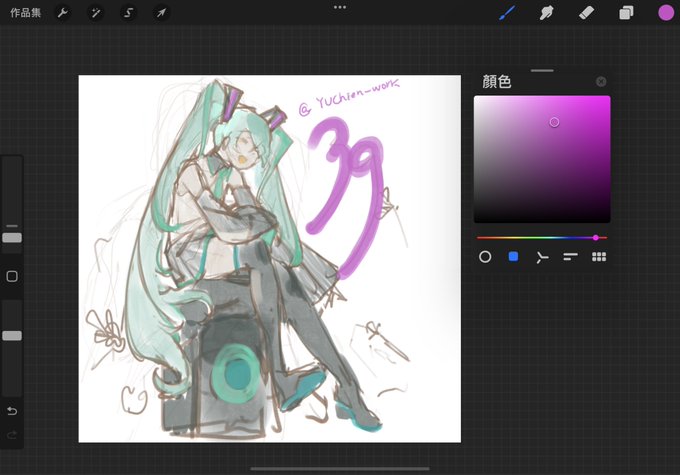Switch to the Classic color mode
Viewport: 680px width, 475px height.
513,257
